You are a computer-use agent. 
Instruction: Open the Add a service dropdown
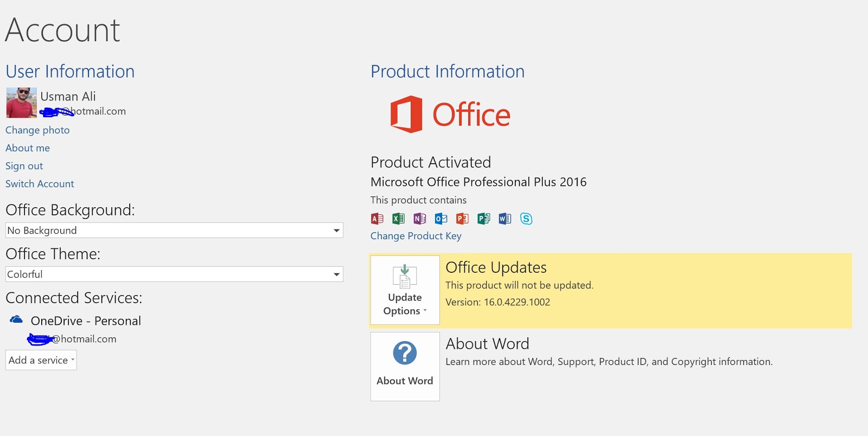pyautogui.click(x=41, y=360)
